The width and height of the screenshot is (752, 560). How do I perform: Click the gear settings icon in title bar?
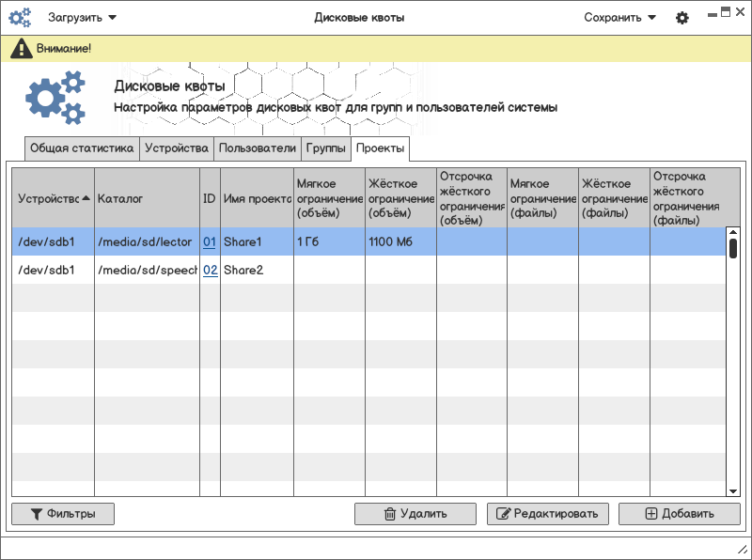point(682,18)
